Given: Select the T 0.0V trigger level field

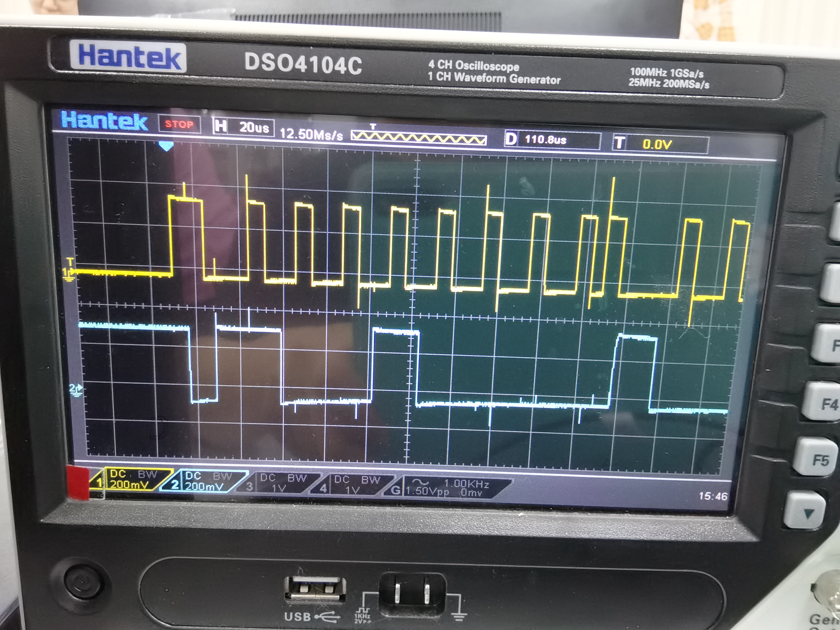Looking at the screenshot, I should tap(660, 144).
